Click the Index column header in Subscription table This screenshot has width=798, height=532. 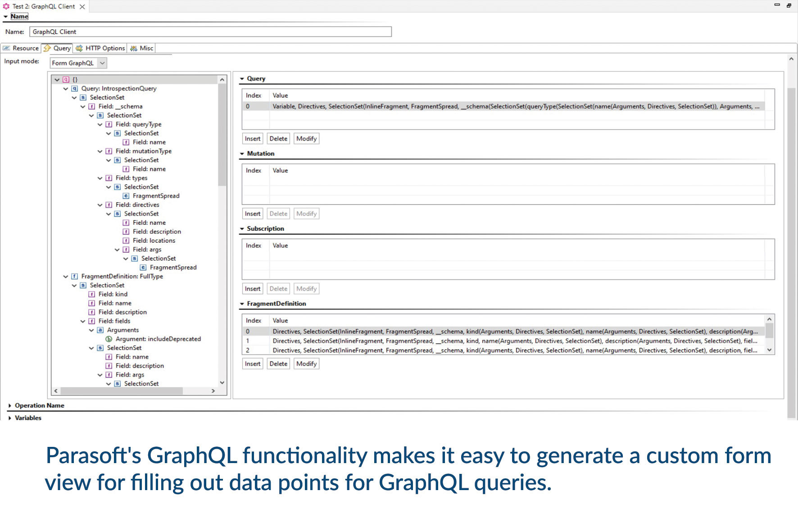(255, 246)
